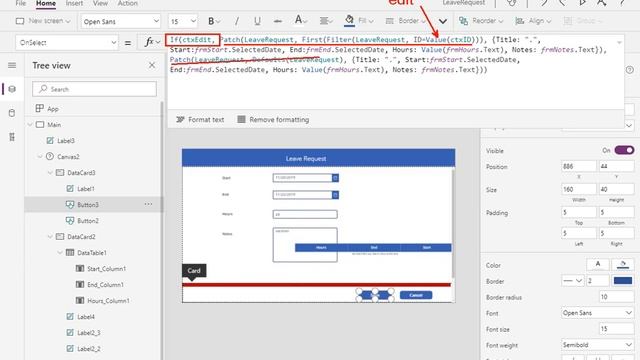The height and width of the screenshot is (360, 640).
Task: Click the text color A button in properties
Action: click(x=598, y=264)
